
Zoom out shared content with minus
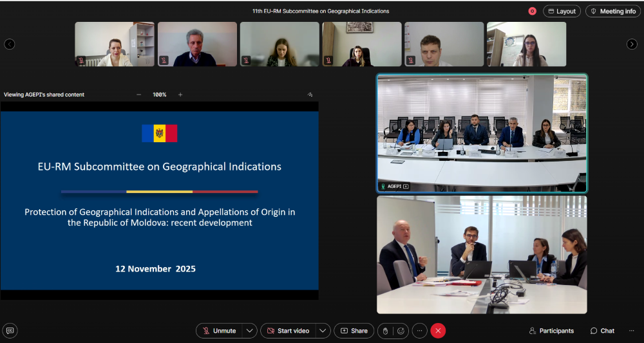[138, 95]
